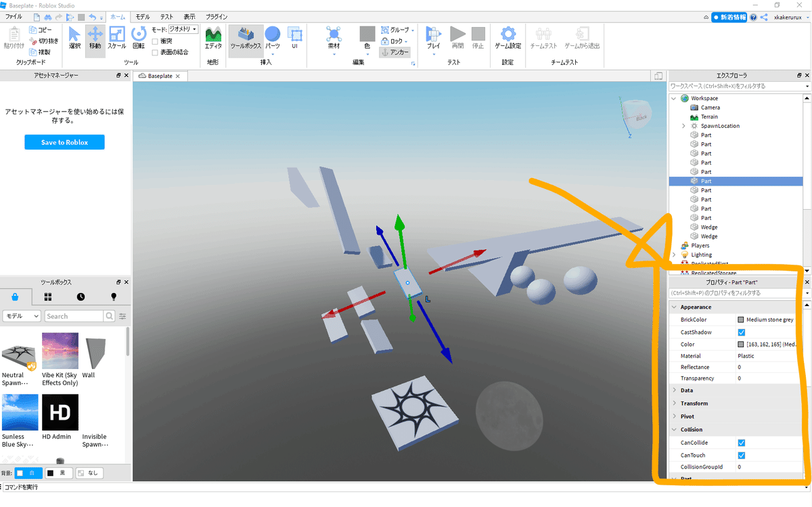Image resolution: width=812 pixels, height=507 pixels.
Task: Set Toolbox background to なし (none)
Action: [x=89, y=473]
